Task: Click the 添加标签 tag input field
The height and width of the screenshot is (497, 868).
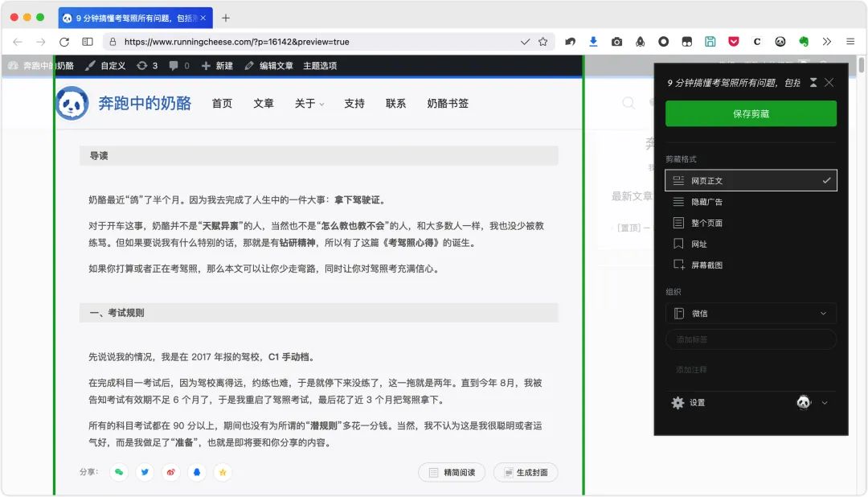Action: click(x=751, y=339)
